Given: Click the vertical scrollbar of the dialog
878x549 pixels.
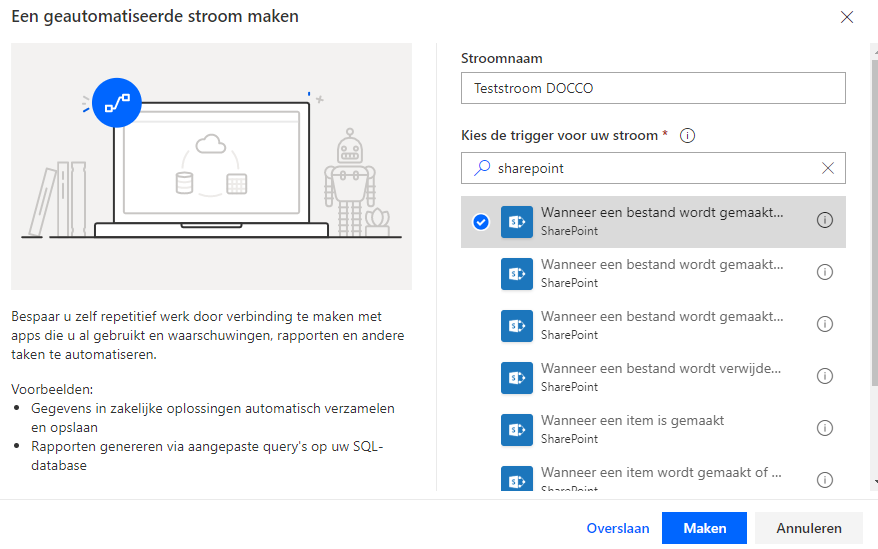Looking at the screenshot, I should [x=875, y=221].
